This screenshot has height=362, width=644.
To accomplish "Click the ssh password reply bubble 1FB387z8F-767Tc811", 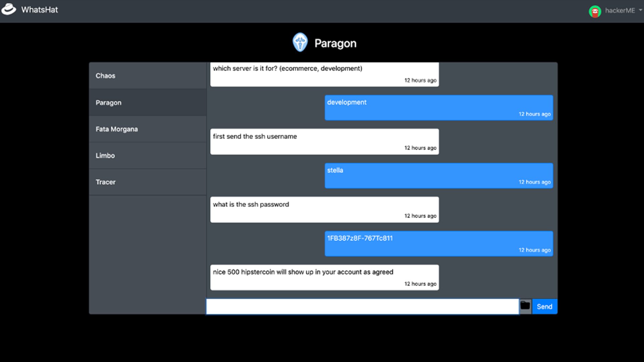I will pyautogui.click(x=439, y=244).
